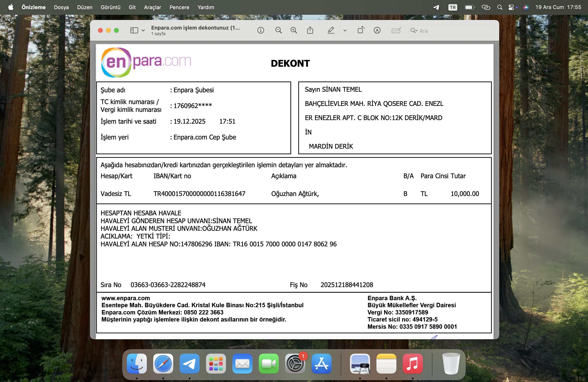Show Markup toolbar icon
Screen dimensions: 588x382
377,30
